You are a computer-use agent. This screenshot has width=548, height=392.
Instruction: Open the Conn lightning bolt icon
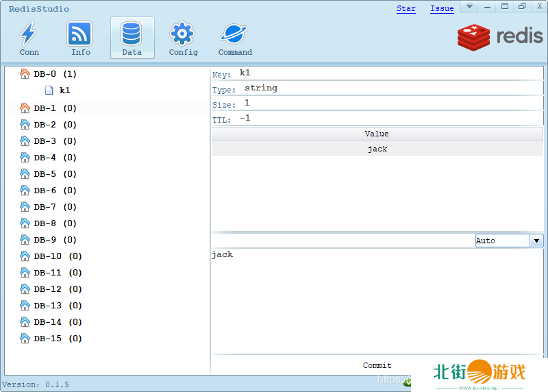[29, 34]
